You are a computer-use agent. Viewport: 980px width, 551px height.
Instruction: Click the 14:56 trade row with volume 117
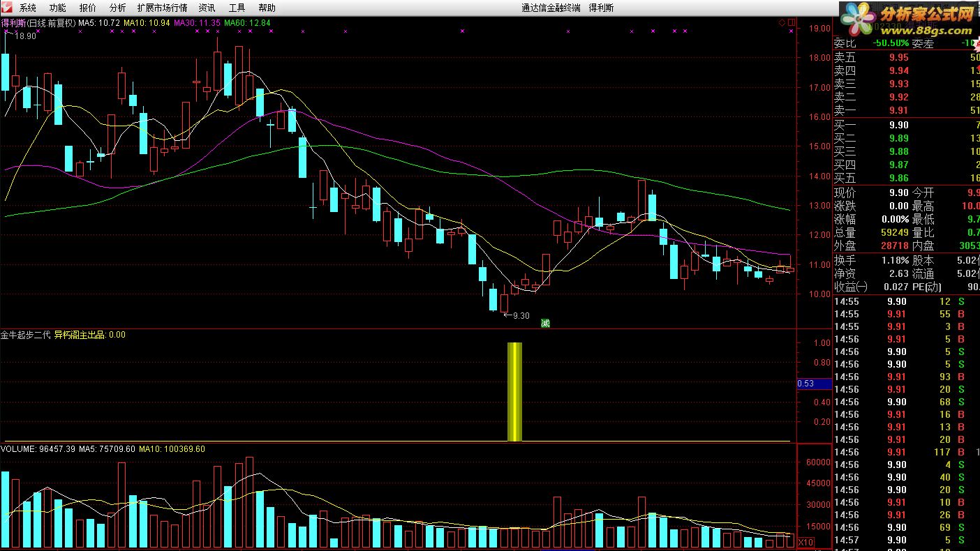(x=907, y=452)
